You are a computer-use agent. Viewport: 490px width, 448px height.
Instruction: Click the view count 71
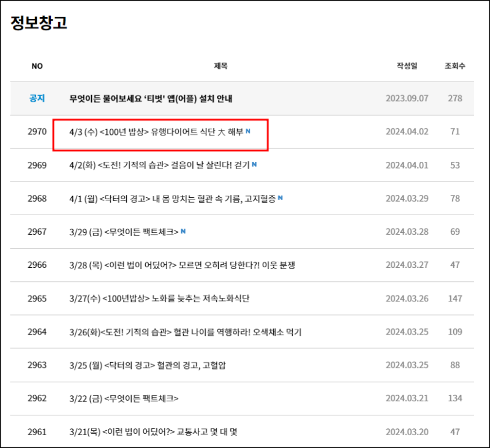(x=455, y=132)
